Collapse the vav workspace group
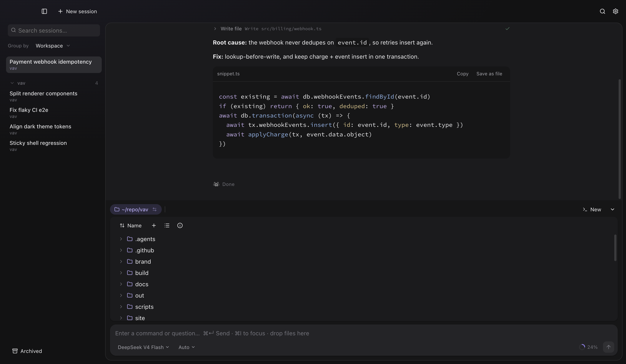626x364 pixels. 12,83
